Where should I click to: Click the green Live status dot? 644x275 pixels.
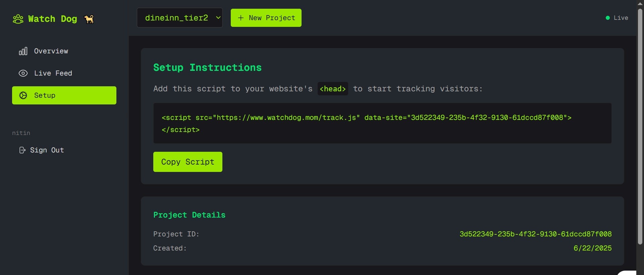click(608, 18)
